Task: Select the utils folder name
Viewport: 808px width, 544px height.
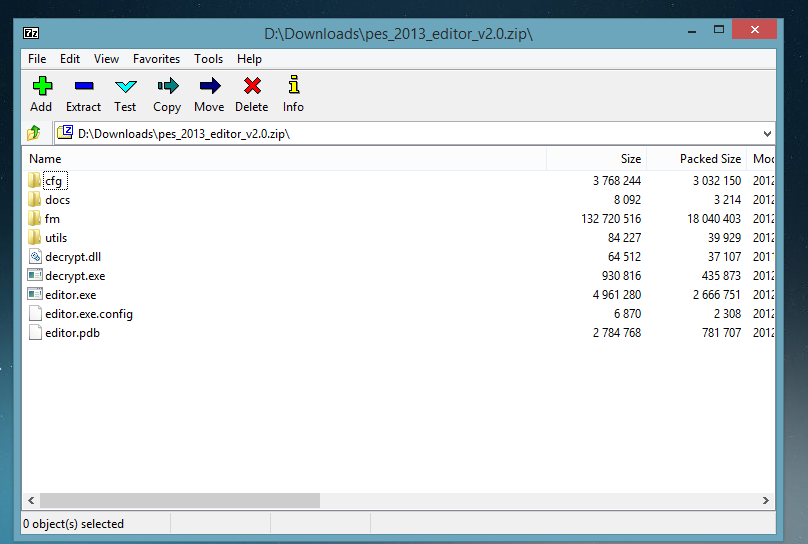Action: [56, 238]
